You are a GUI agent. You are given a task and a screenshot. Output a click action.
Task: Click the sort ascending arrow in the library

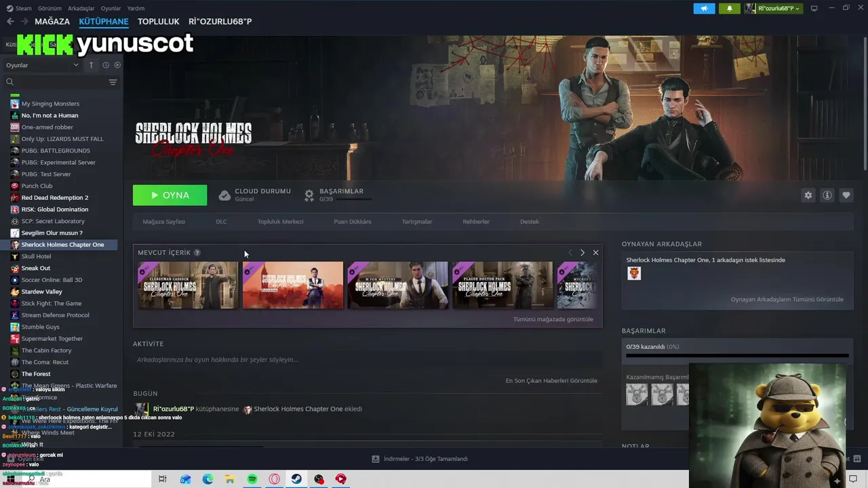[x=91, y=65]
